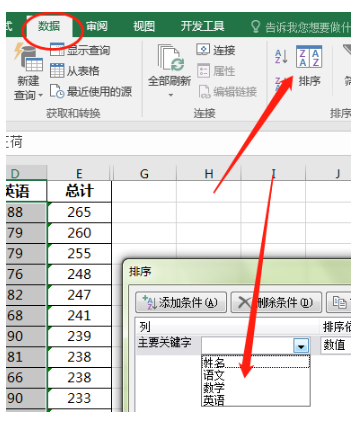Select the cell with 82 in 英语 column

click(26, 295)
